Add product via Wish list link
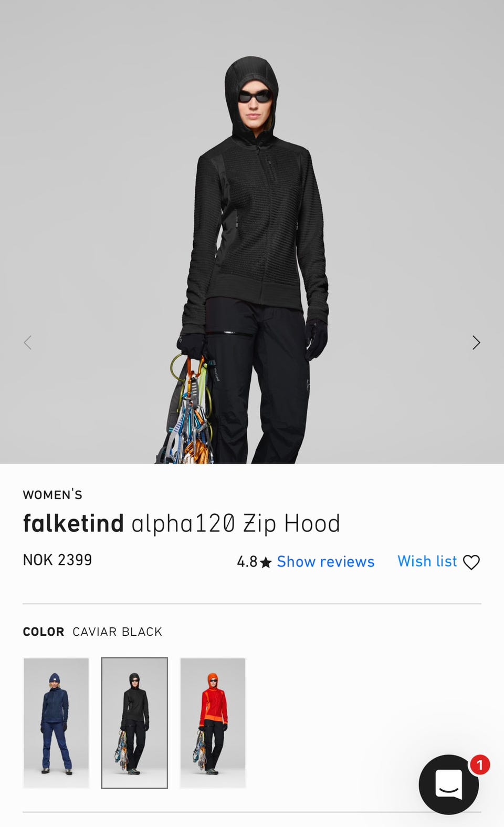This screenshot has width=504, height=827. tap(427, 561)
